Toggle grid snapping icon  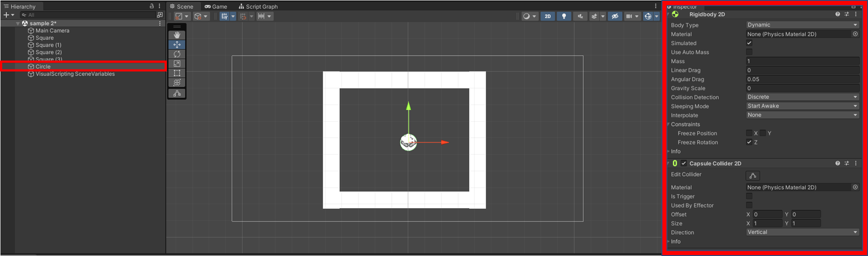click(243, 16)
